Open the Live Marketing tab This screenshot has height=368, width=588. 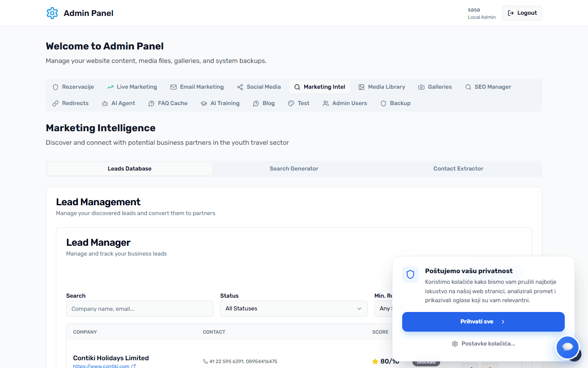point(132,87)
